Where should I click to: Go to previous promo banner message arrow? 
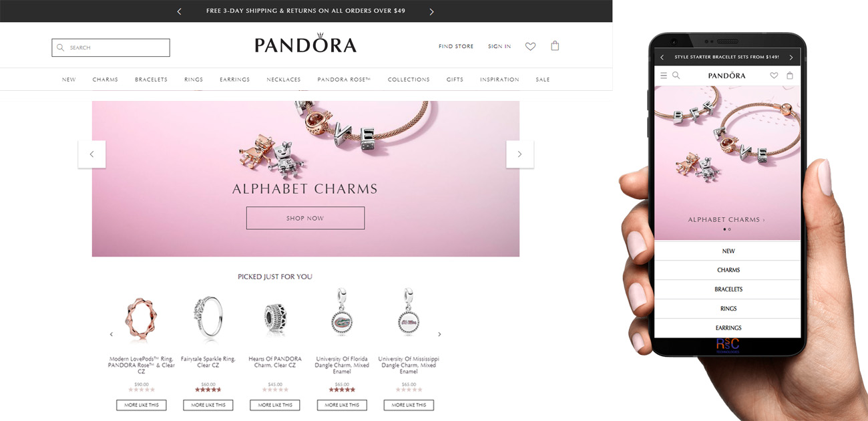point(179,11)
